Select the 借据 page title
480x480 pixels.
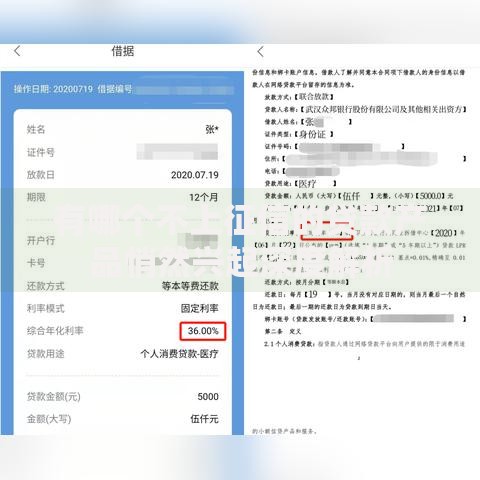(123, 51)
